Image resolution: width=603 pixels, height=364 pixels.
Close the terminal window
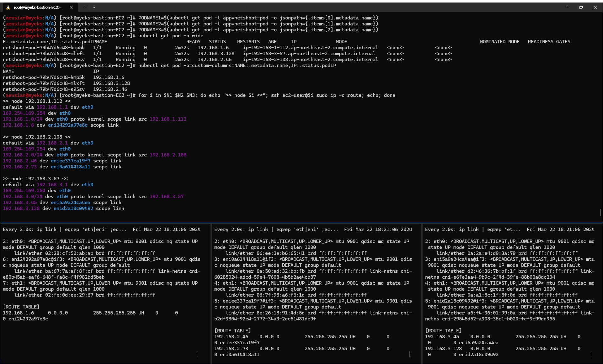tap(595, 7)
